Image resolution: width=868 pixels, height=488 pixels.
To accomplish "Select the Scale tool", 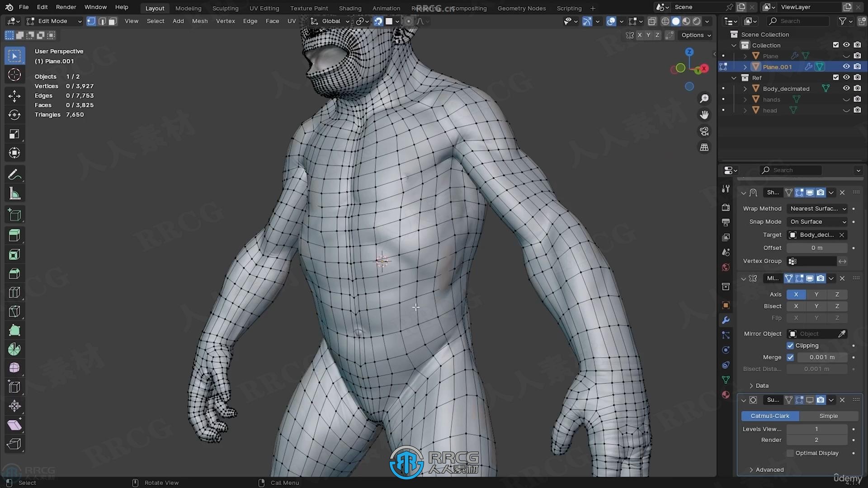I will 14,134.
